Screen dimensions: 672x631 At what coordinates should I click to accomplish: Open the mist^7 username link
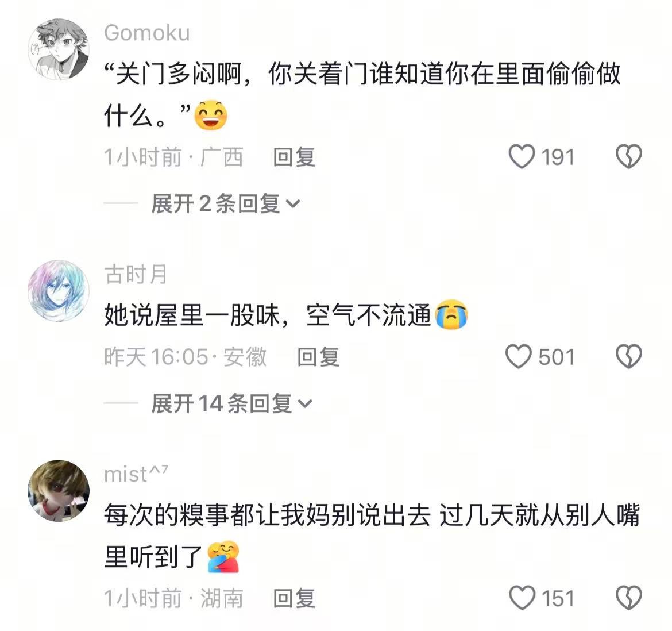coord(136,474)
